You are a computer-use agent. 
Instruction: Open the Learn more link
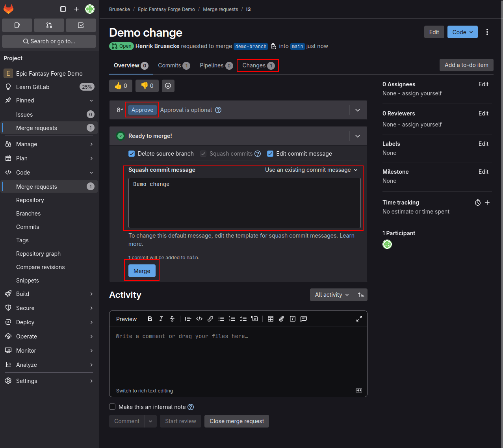click(347, 236)
